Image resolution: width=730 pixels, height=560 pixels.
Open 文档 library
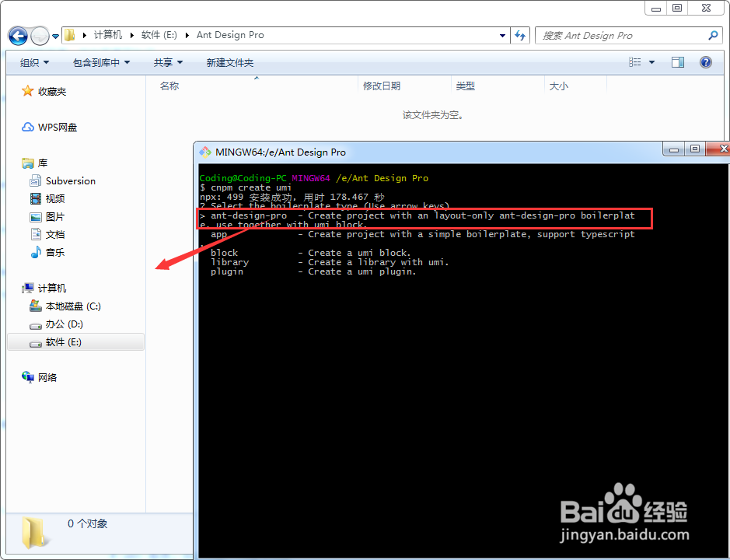(55, 234)
